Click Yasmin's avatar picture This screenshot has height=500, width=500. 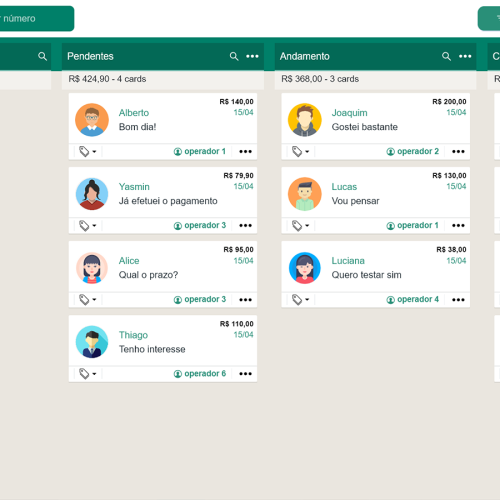[x=92, y=194]
